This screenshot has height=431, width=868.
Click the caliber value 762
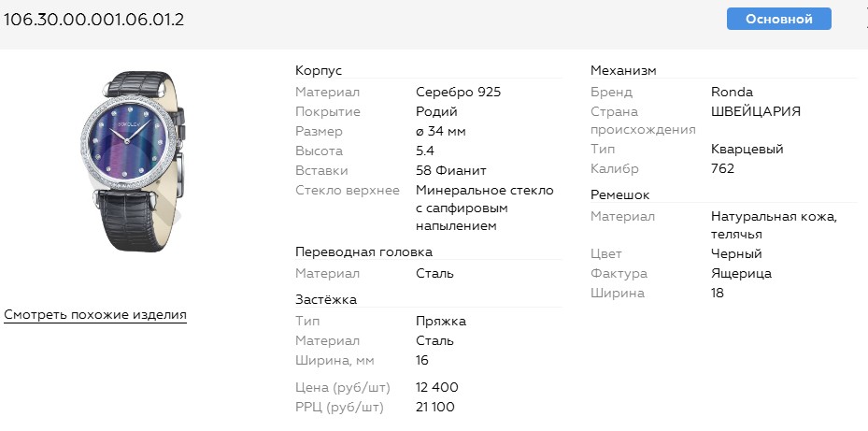(x=722, y=169)
